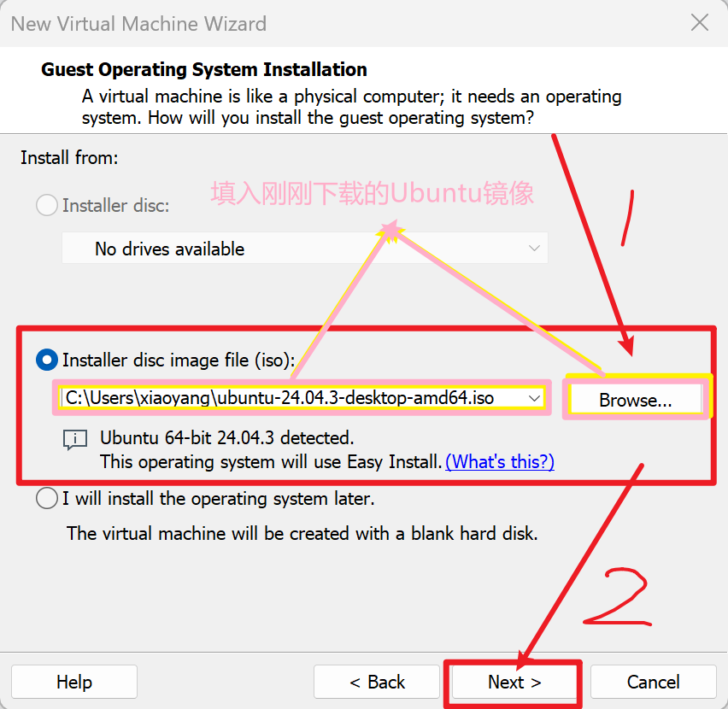Open the What's this? link
Screen dimensions: 728x709
tap(500, 461)
